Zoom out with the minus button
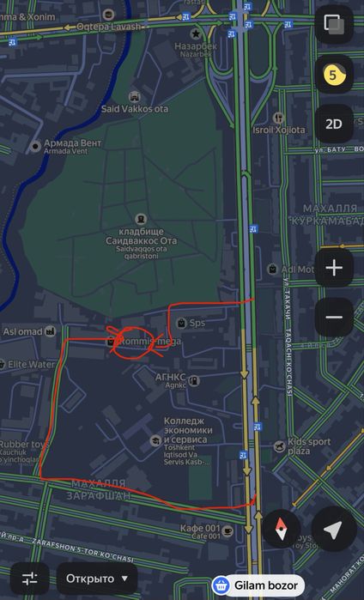 [334, 318]
